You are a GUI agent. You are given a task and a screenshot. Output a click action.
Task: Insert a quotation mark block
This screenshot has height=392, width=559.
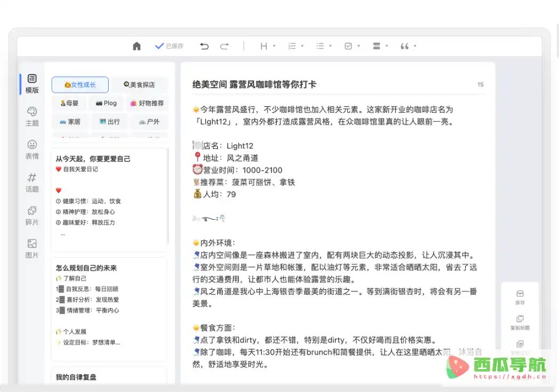405,46
